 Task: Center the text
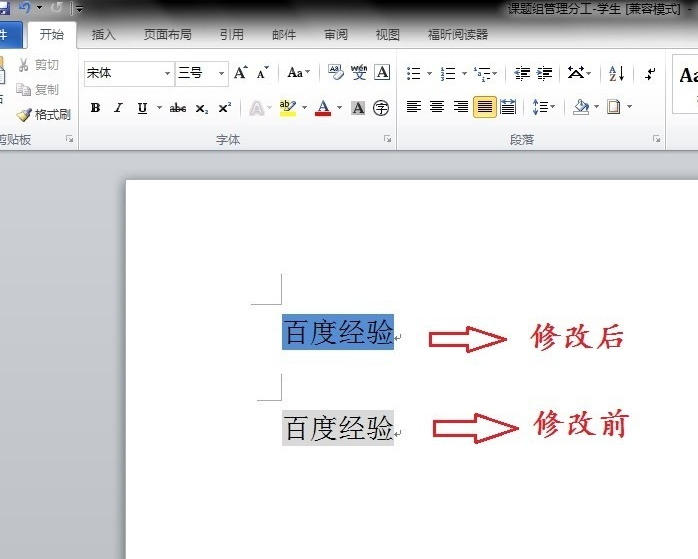(437, 107)
